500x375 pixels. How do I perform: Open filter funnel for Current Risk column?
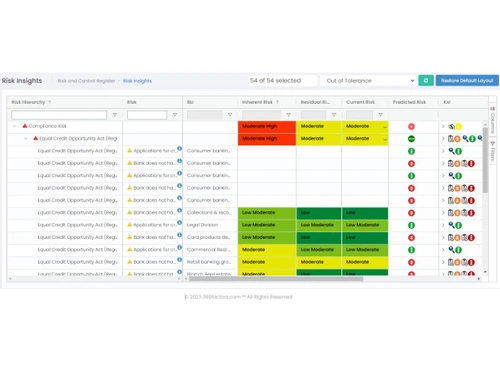(380, 115)
